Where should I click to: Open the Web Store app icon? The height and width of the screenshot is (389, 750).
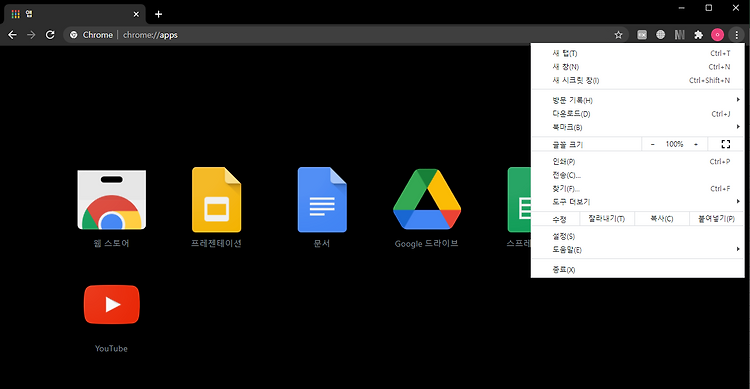tap(111, 200)
